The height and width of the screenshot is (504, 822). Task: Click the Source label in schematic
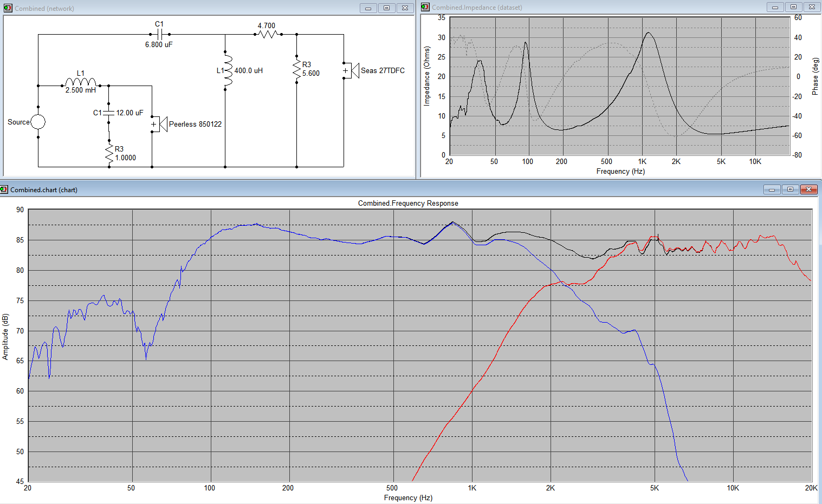pos(18,122)
